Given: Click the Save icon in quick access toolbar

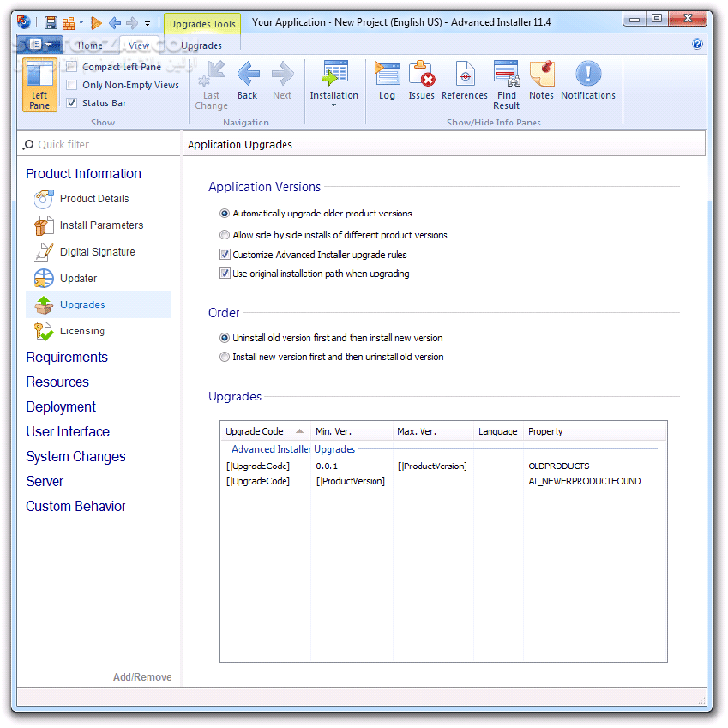Looking at the screenshot, I should (50, 22).
